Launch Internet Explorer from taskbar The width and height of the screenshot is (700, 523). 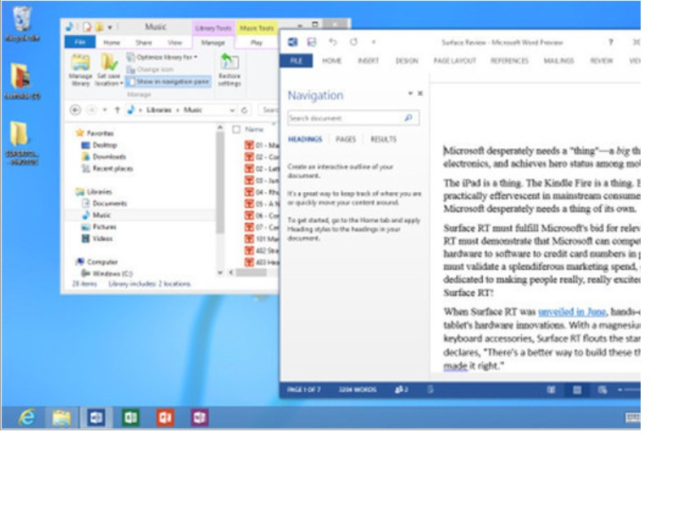coord(27,418)
